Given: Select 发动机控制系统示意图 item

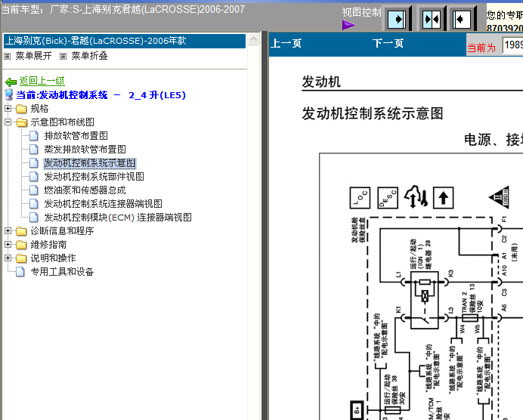Looking at the screenshot, I should pos(90,163).
